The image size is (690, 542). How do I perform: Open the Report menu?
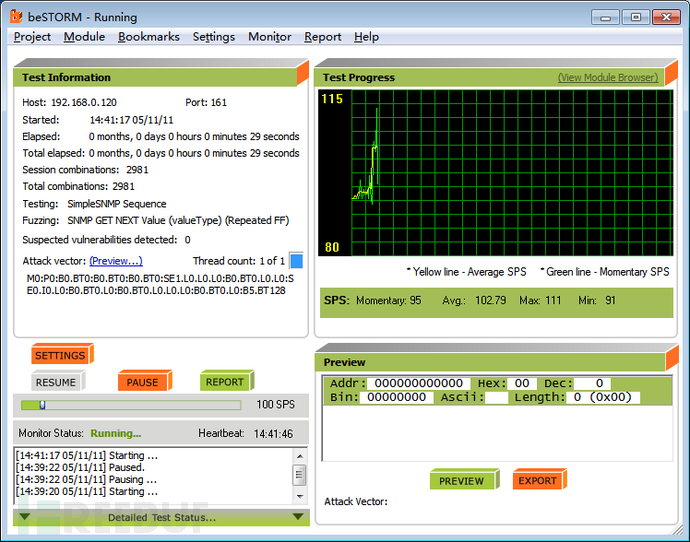323,37
